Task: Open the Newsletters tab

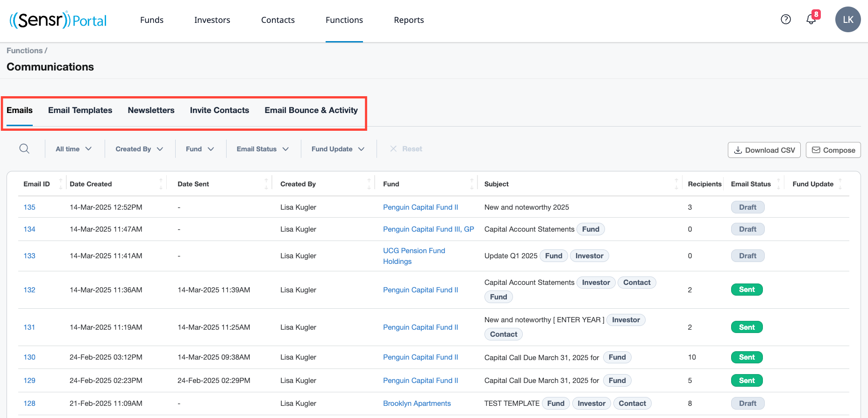Action: click(x=151, y=111)
